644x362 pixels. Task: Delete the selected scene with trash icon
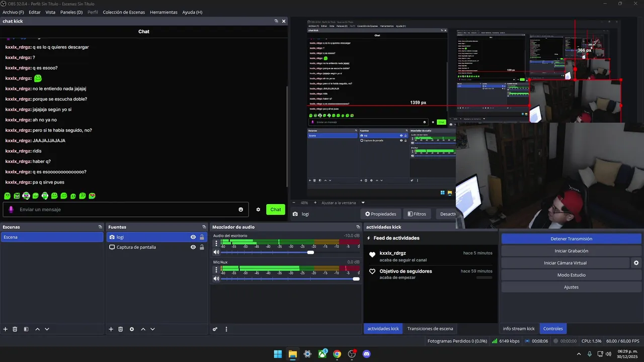(15, 329)
